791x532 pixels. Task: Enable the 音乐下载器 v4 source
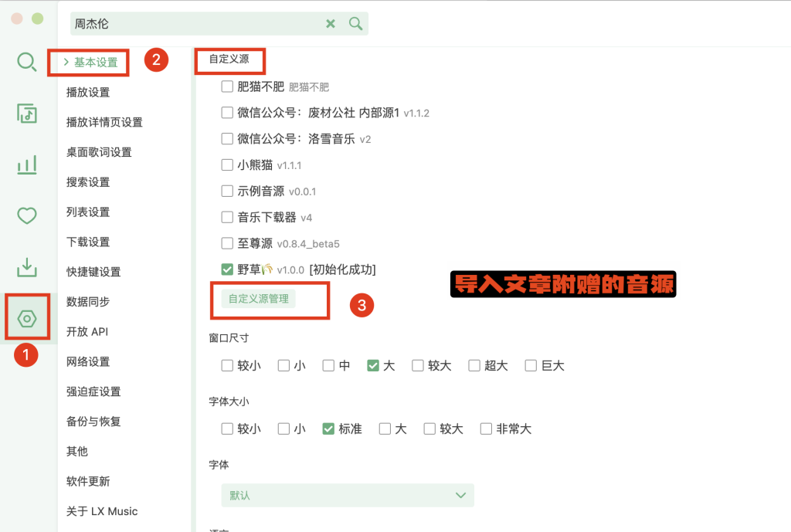pyautogui.click(x=227, y=217)
